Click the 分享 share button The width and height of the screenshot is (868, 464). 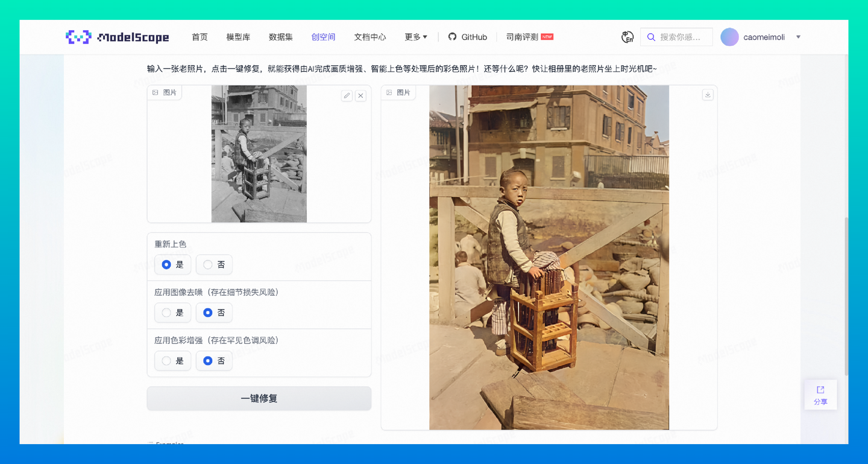820,395
